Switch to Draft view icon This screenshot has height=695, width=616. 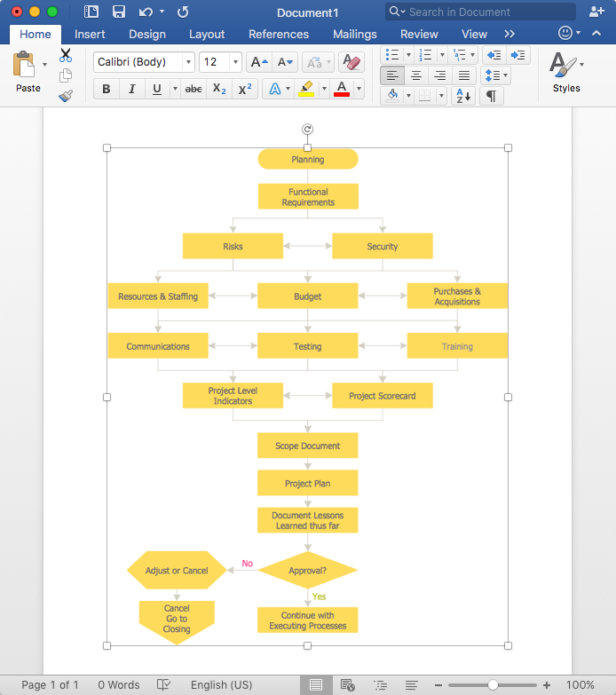click(x=411, y=685)
